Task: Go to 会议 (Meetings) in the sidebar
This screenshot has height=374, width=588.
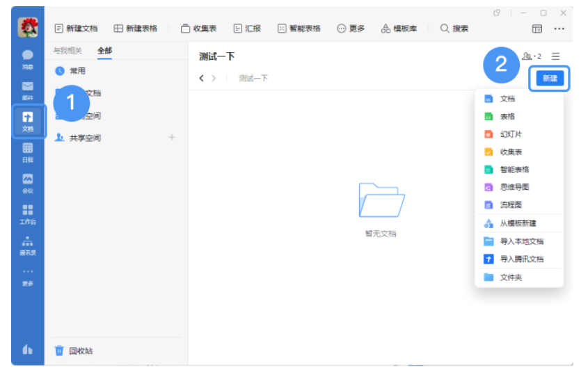Action: coord(28,182)
